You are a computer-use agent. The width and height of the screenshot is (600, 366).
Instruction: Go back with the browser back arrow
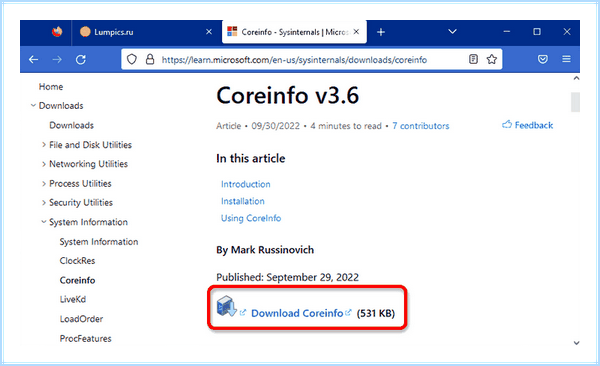34,59
